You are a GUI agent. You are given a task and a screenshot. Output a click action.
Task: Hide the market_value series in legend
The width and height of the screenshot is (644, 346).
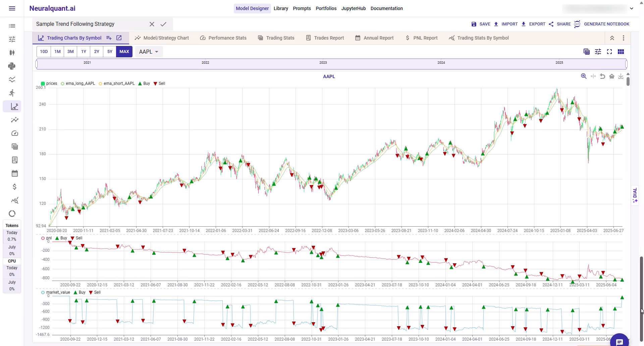click(x=58, y=292)
